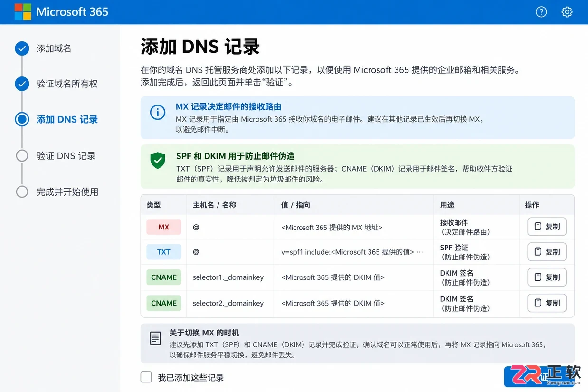Screen dimensions: 588x392
Task: Click the green shield icon
Action: pos(158,161)
